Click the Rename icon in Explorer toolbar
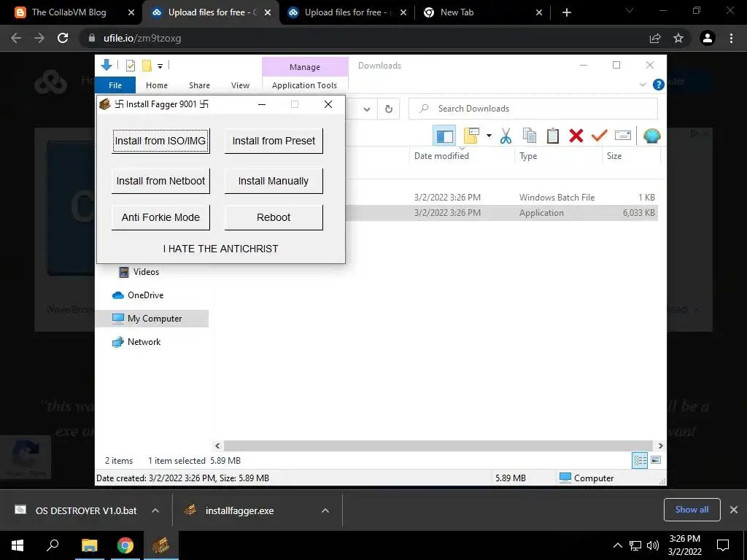This screenshot has width=747, height=560. click(x=623, y=136)
